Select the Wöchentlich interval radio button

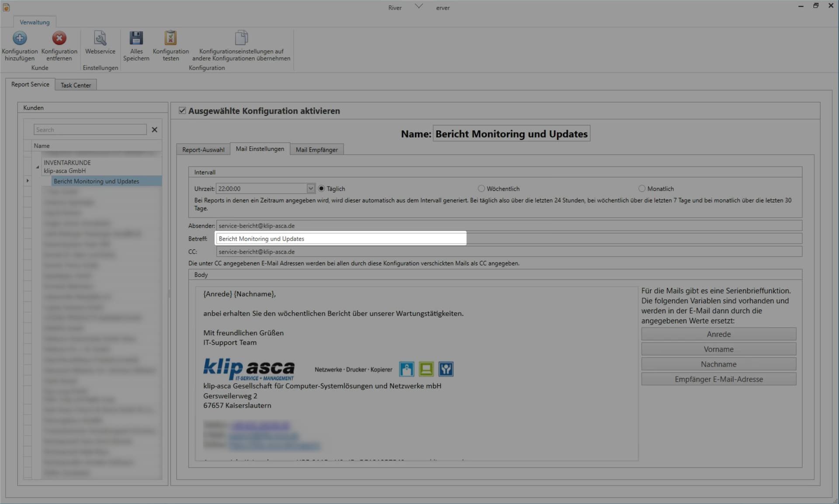tap(481, 189)
